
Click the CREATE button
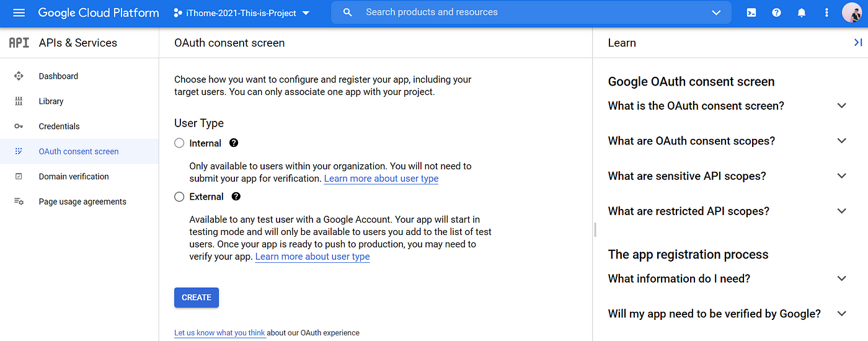tap(197, 298)
